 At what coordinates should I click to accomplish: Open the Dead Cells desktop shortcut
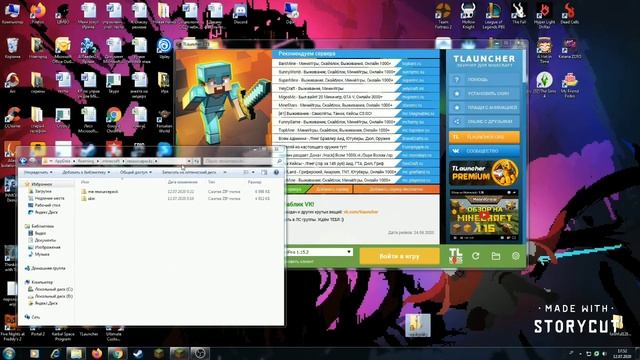[569, 13]
